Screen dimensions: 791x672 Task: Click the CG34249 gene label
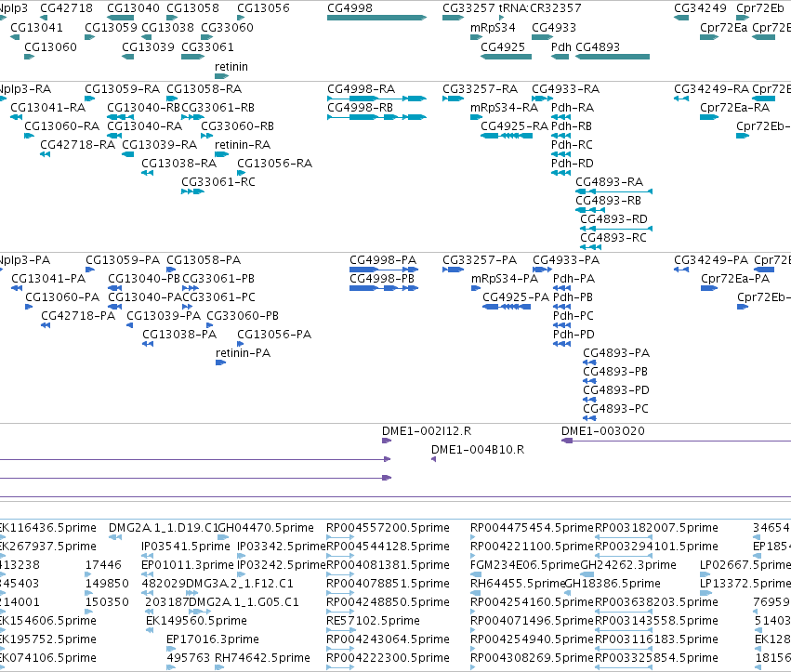700,8
